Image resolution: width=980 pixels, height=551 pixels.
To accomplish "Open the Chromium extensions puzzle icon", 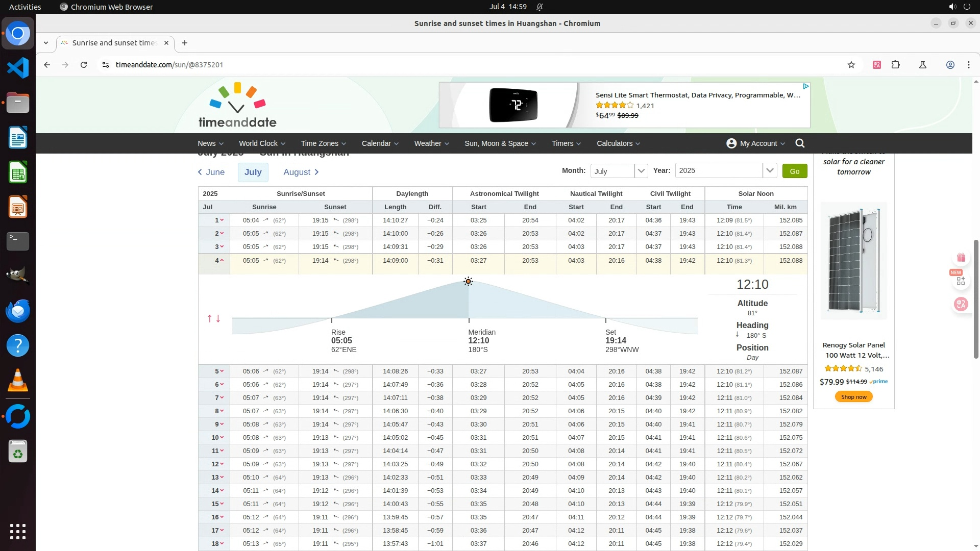I will (x=895, y=65).
